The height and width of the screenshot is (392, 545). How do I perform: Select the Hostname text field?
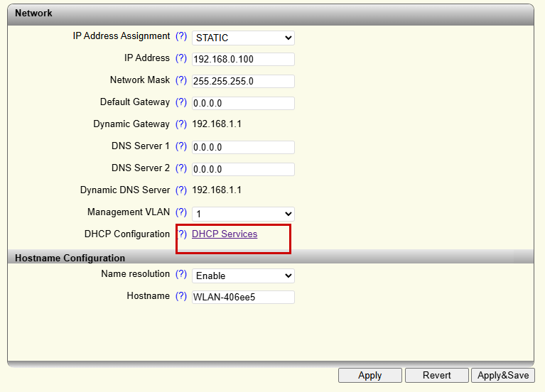243,298
